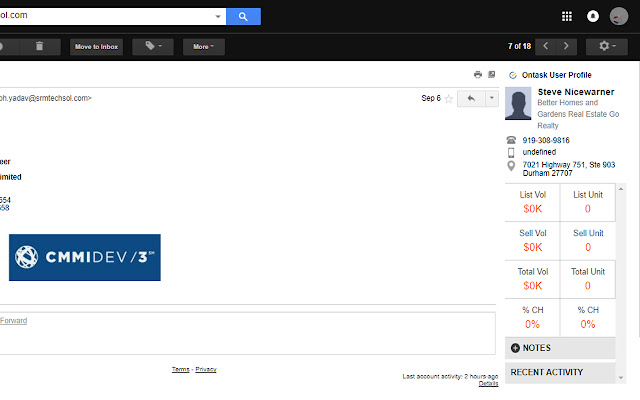Star the Sep 6 message
The width and height of the screenshot is (640, 400).
click(x=449, y=98)
